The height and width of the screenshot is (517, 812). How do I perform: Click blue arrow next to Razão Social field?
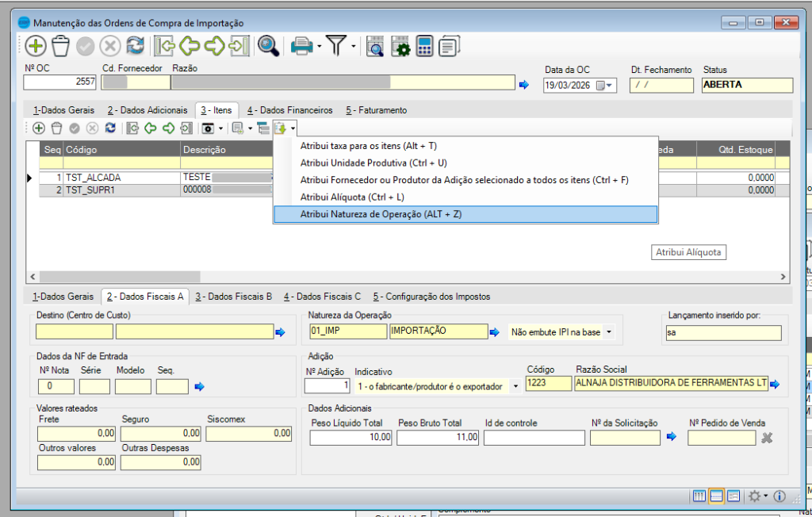point(774,385)
